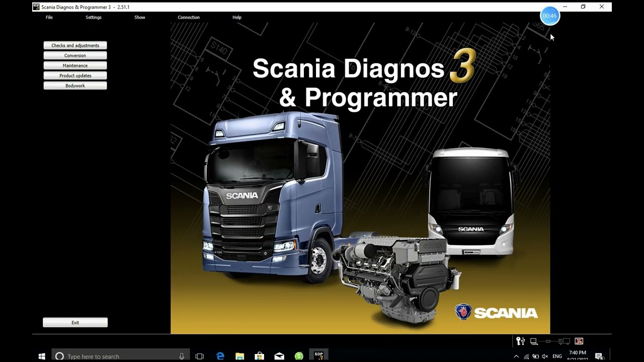
Task: Click the laptop-to-vehicle connection status icon
Action: click(x=550, y=341)
